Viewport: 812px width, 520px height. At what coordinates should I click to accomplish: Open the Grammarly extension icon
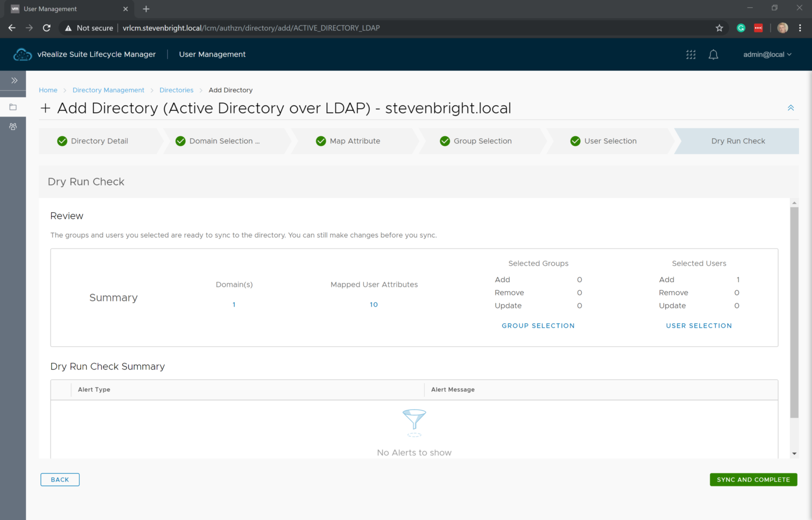[741, 28]
